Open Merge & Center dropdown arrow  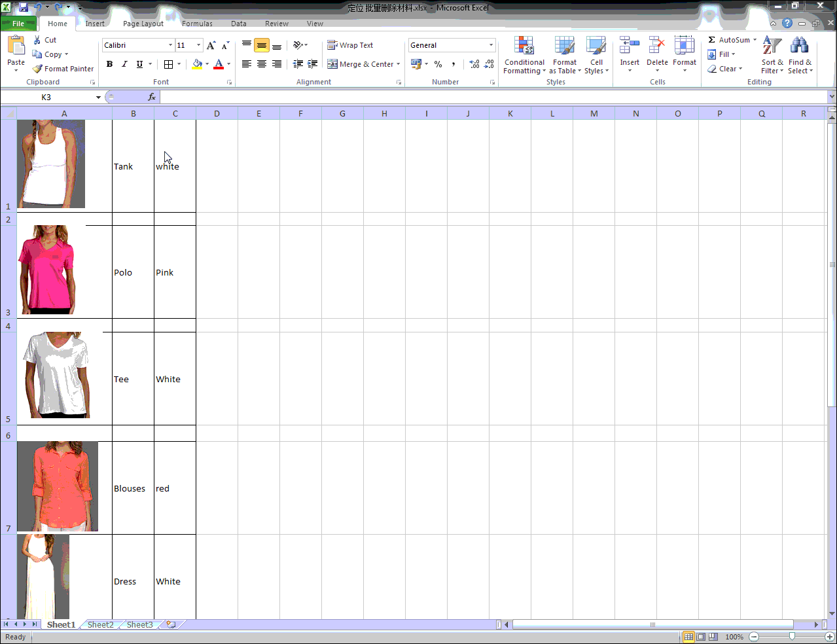pos(398,64)
